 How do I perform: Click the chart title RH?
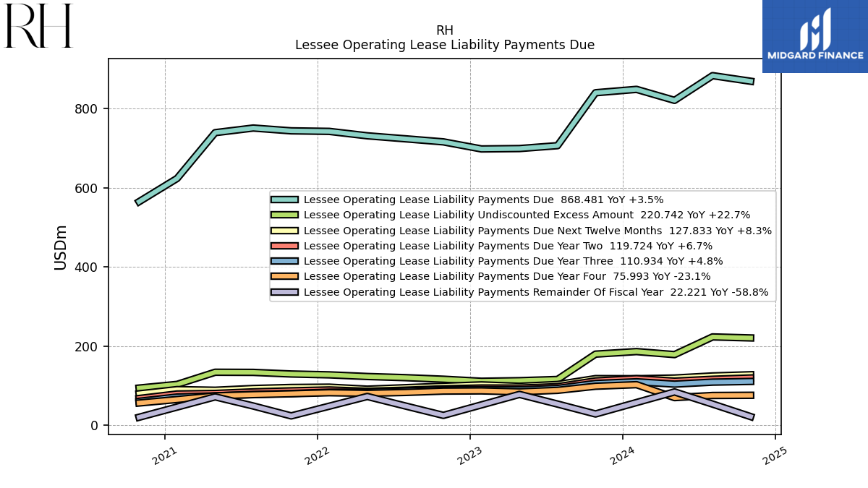[x=445, y=30]
